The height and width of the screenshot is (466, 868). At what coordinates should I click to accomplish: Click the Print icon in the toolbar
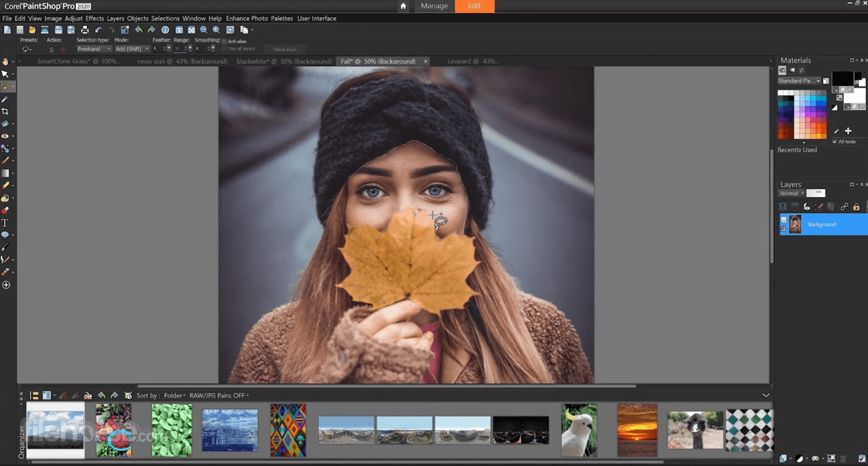[x=83, y=29]
